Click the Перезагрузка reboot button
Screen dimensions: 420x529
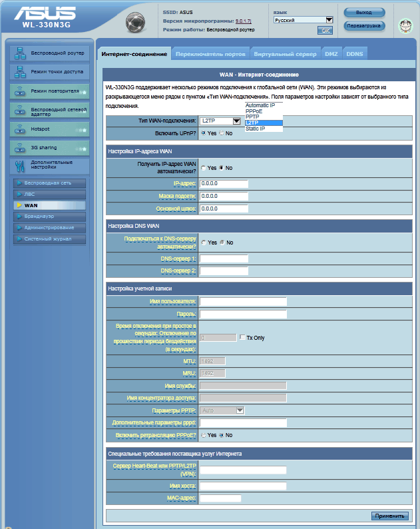point(364,25)
